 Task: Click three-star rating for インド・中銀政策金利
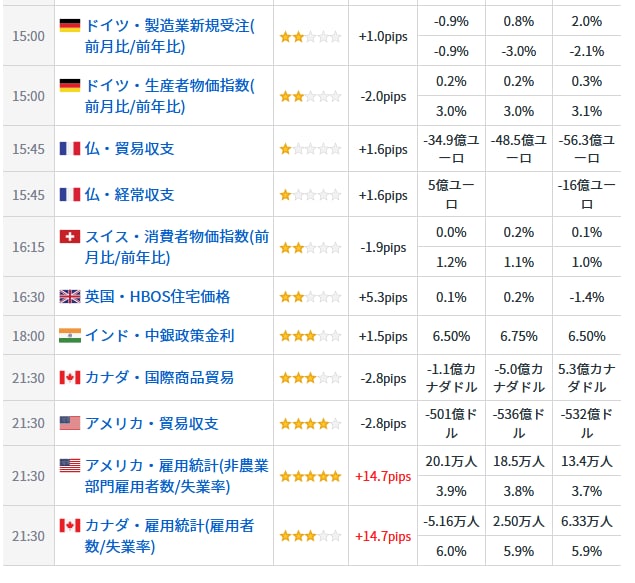[x=310, y=336]
